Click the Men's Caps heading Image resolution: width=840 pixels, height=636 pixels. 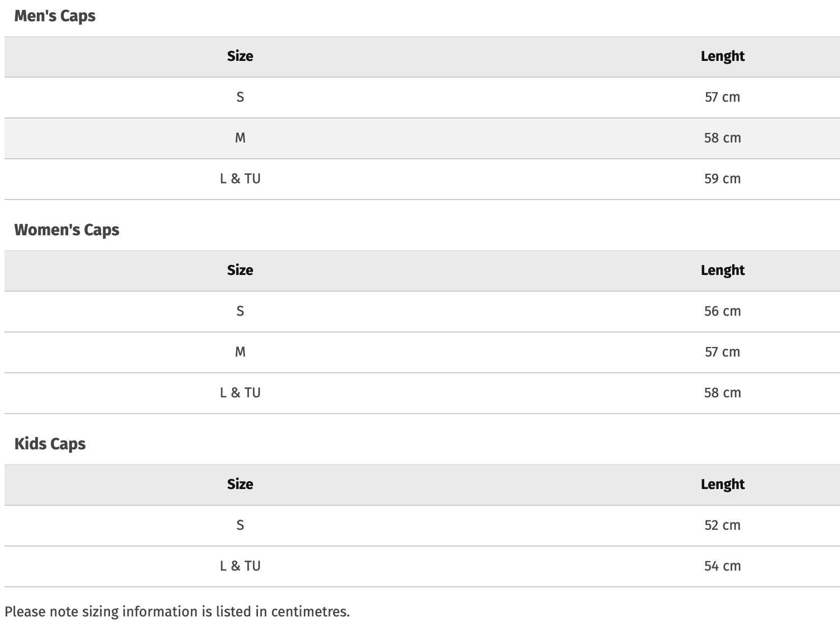[x=55, y=16]
